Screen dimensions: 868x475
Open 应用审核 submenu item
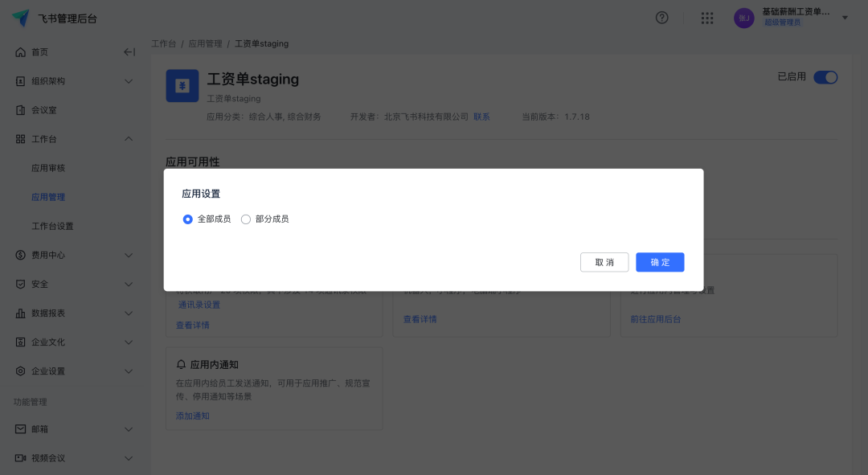pyautogui.click(x=48, y=168)
